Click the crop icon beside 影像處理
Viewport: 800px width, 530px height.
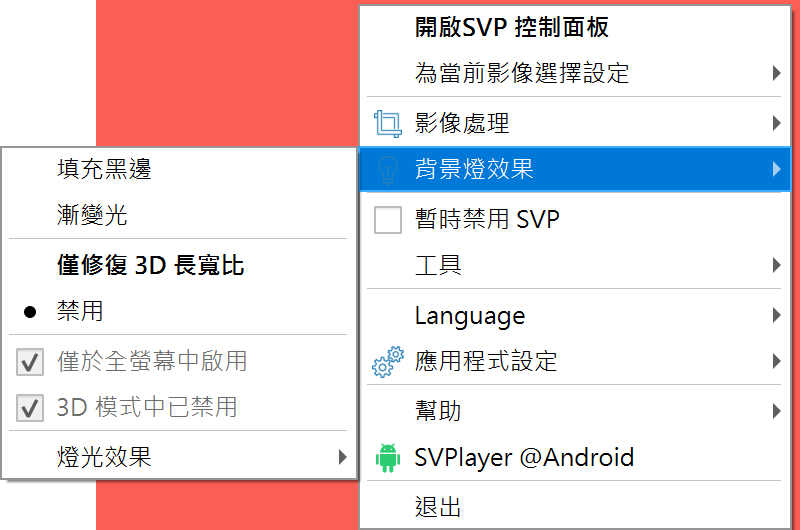[388, 123]
